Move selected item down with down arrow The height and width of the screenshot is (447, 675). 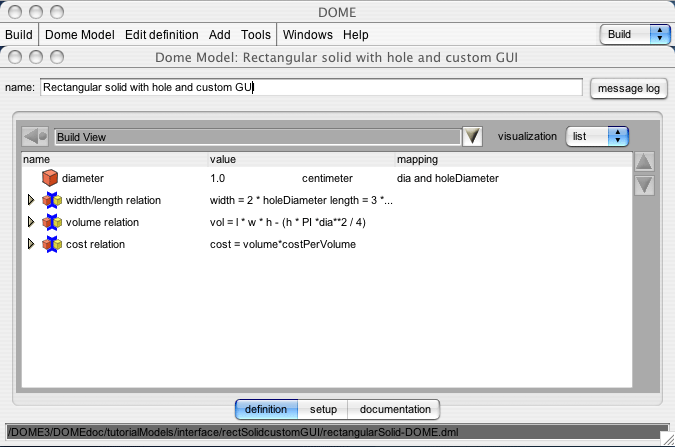tap(644, 186)
